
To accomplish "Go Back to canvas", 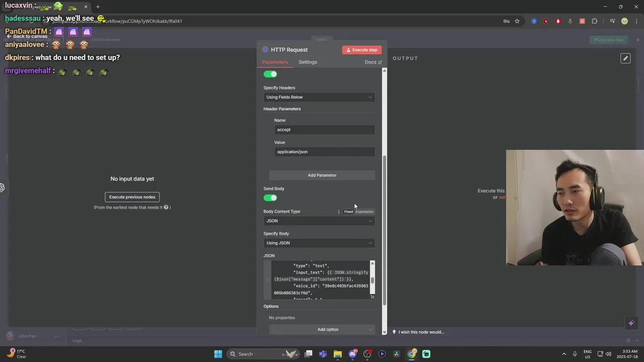I will coord(27,36).
